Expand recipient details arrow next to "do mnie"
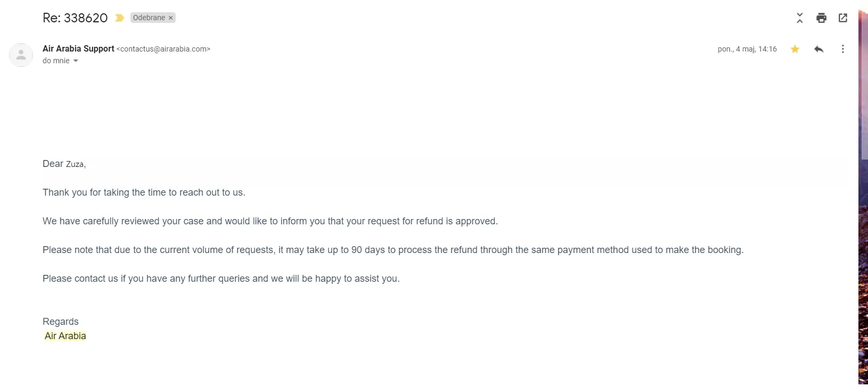Viewport: 868px width, 387px height. pos(76,61)
